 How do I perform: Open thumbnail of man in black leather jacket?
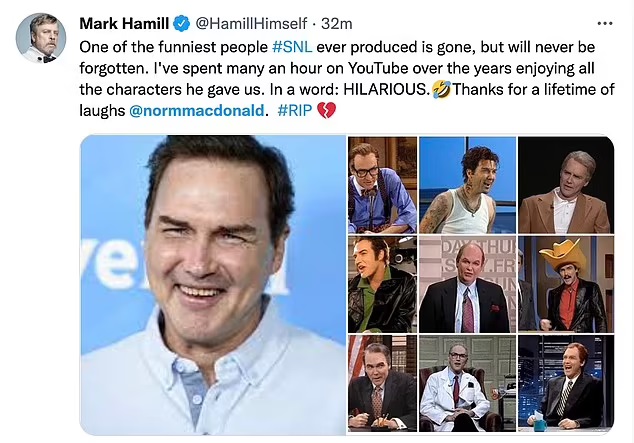coord(382,284)
